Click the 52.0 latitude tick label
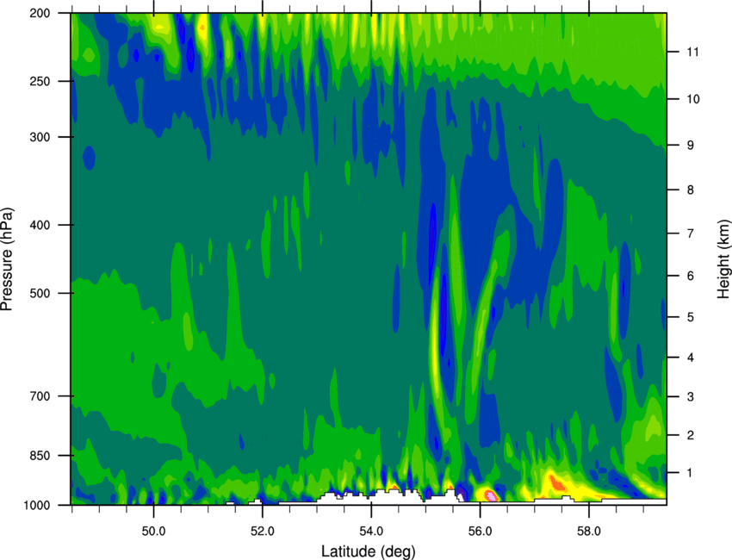Viewport: 732px width, 560px height. pyautogui.click(x=263, y=532)
